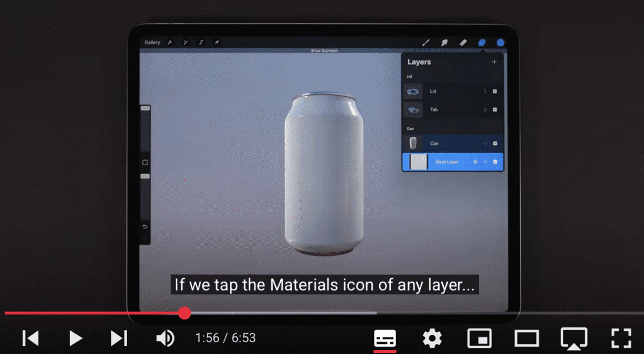Toggle subtitles closed captions button

click(385, 339)
